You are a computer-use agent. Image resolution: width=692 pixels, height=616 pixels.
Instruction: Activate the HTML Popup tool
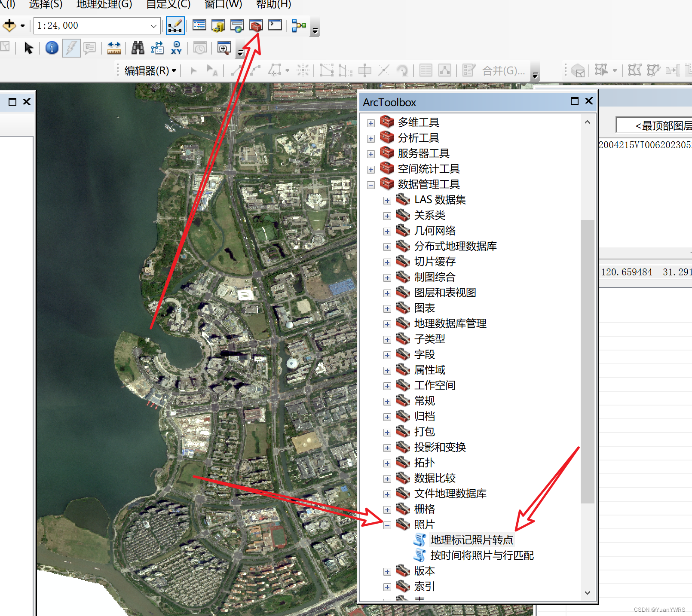pos(90,48)
